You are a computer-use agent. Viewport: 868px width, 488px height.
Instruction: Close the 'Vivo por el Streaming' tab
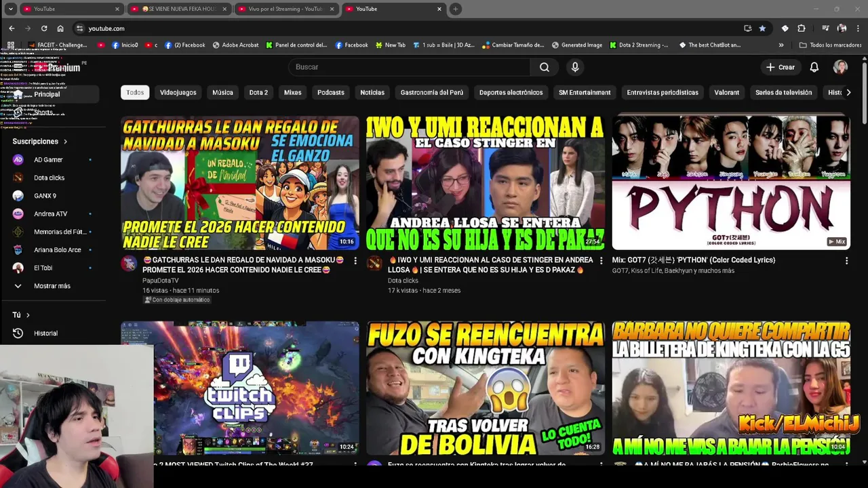332,9
